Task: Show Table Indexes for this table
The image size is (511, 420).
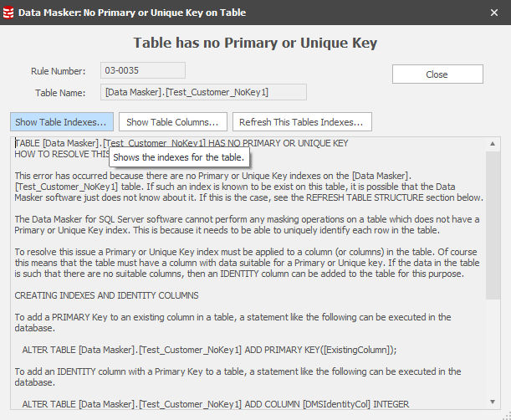Action: point(61,122)
